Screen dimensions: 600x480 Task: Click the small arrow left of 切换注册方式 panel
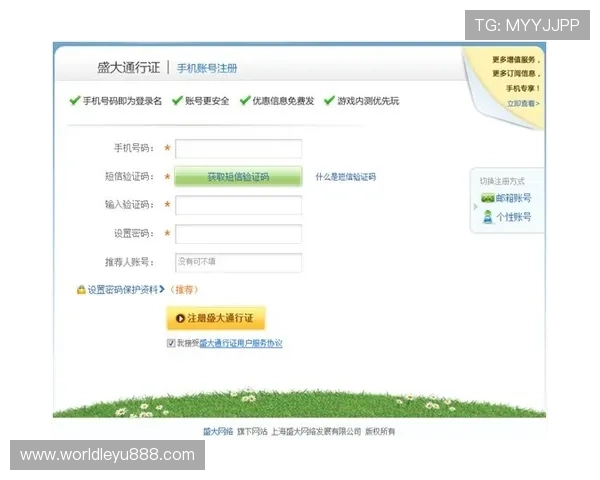pyautogui.click(x=475, y=207)
